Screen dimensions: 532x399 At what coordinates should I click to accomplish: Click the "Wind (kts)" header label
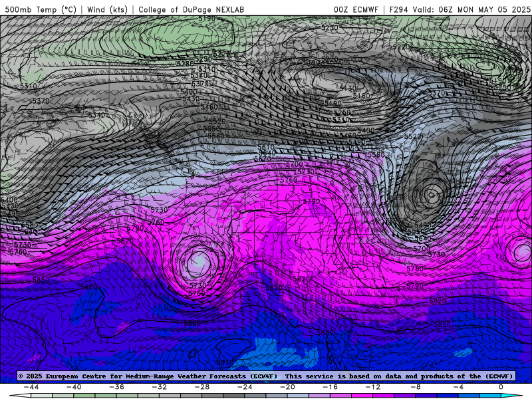(107, 9)
